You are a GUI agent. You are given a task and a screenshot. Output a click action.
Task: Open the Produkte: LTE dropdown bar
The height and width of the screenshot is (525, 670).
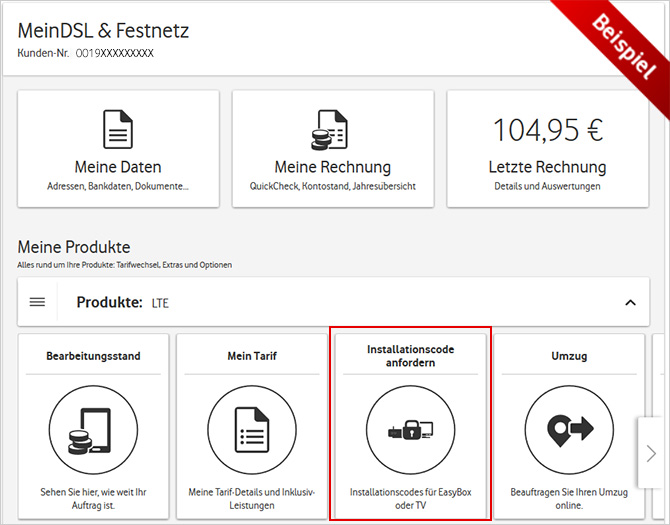pyautogui.click(x=330, y=302)
